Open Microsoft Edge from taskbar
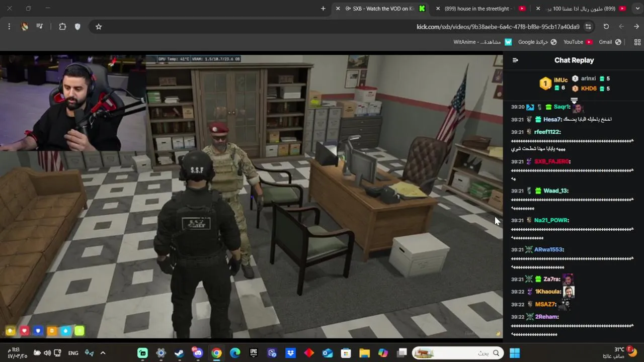 click(x=235, y=353)
